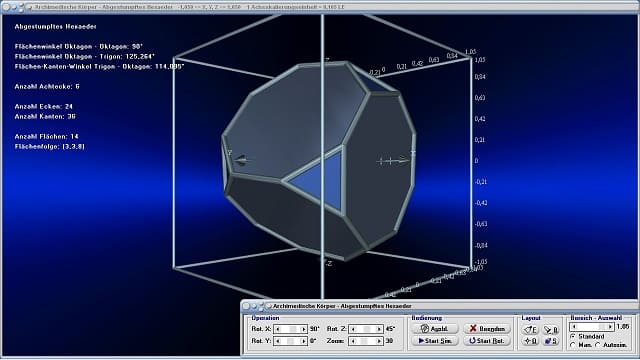Click the Beenden button with red X

(487, 329)
